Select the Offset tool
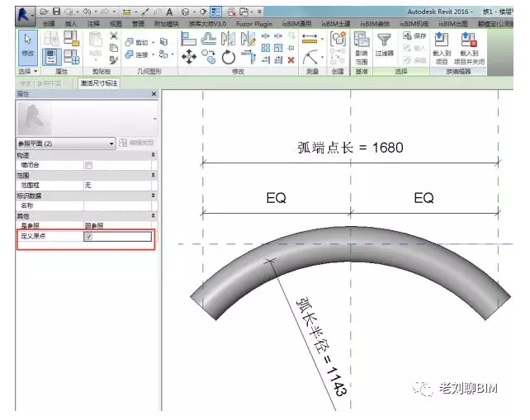Screen dimensions: 530x420 pos(209,38)
